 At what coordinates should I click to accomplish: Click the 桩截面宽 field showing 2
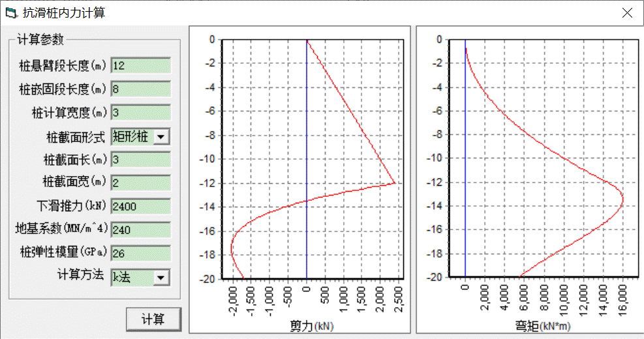140,183
